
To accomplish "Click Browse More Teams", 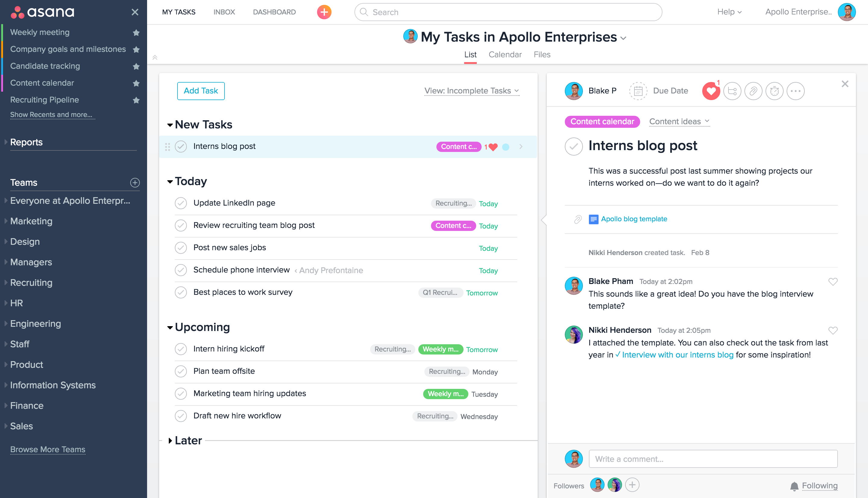I will click(48, 449).
